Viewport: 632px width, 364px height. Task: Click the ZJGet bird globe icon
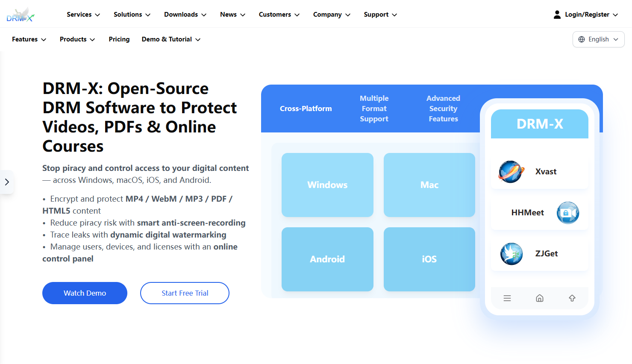pos(511,254)
